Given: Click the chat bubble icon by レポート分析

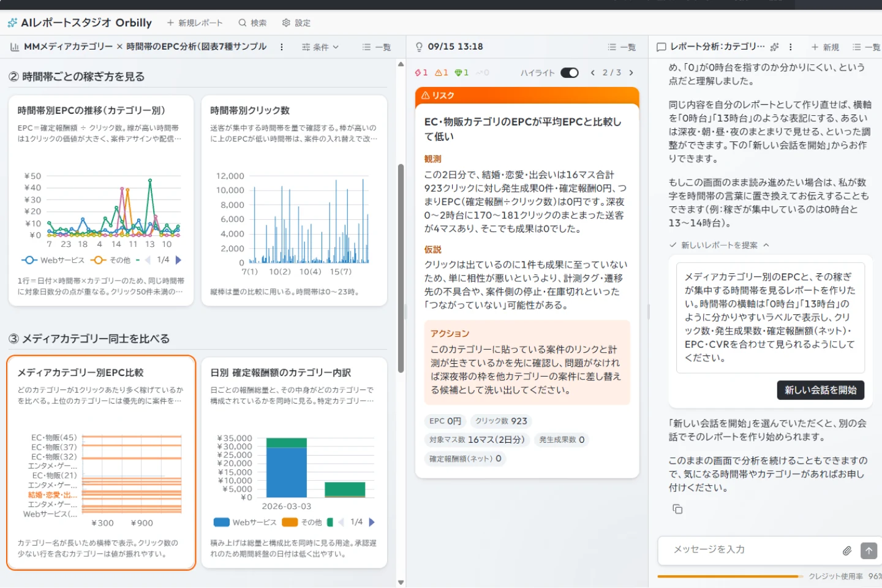Looking at the screenshot, I should (x=661, y=47).
